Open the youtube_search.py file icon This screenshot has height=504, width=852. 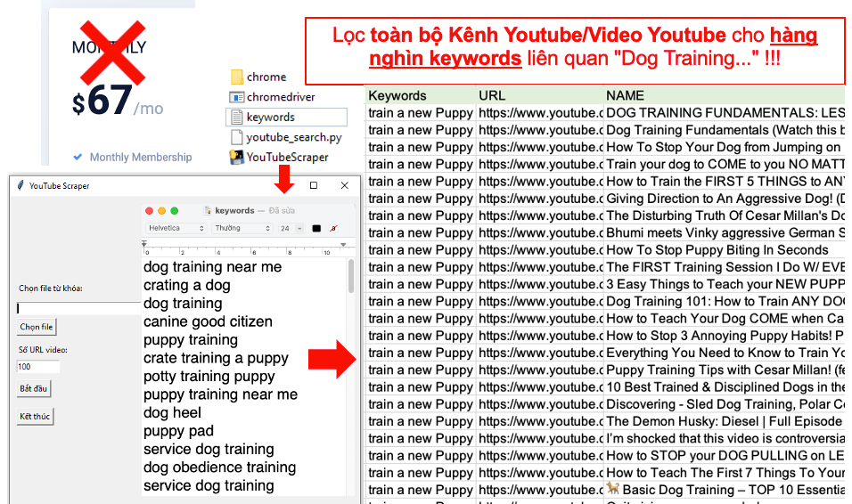click(236, 137)
